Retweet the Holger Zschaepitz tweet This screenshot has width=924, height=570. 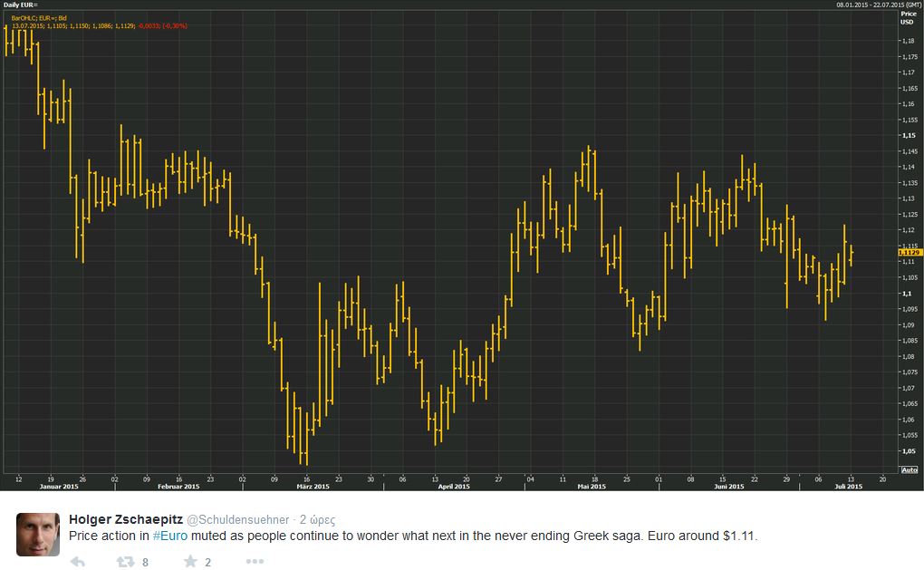tap(125, 562)
